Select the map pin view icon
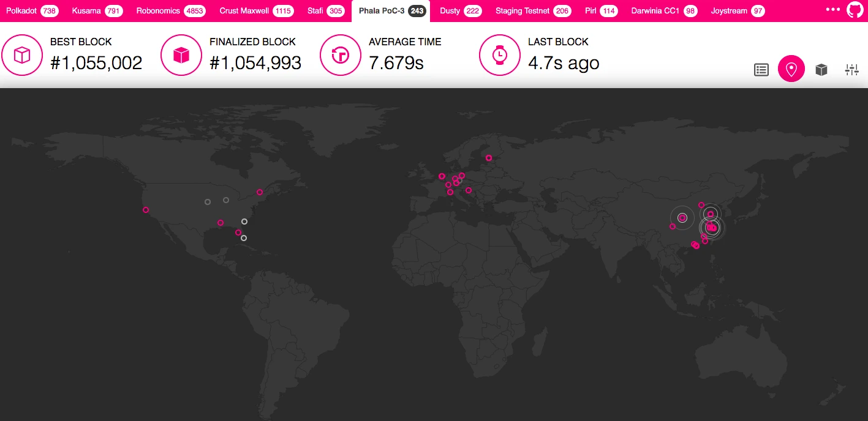The width and height of the screenshot is (868, 421). [791, 69]
